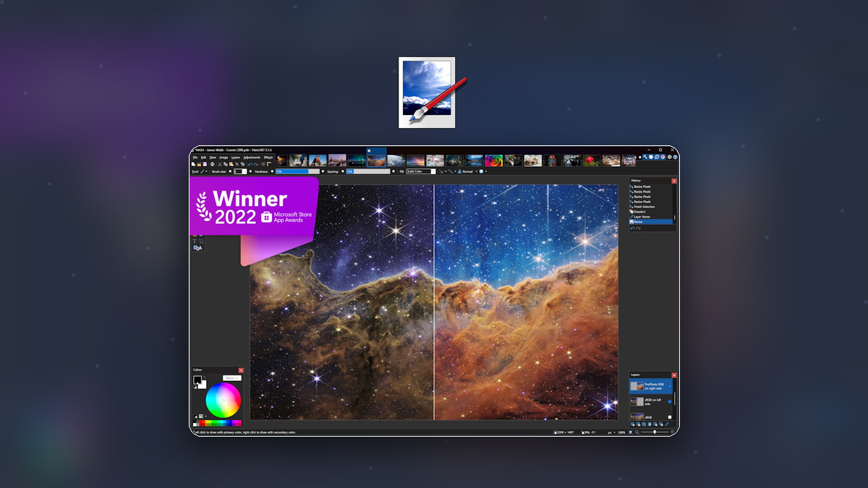Toggle visibility of ProPhoto RGB layer

pos(670,386)
